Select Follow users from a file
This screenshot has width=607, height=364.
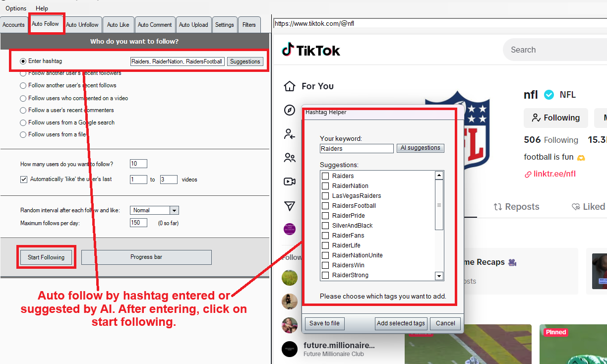[x=23, y=134]
